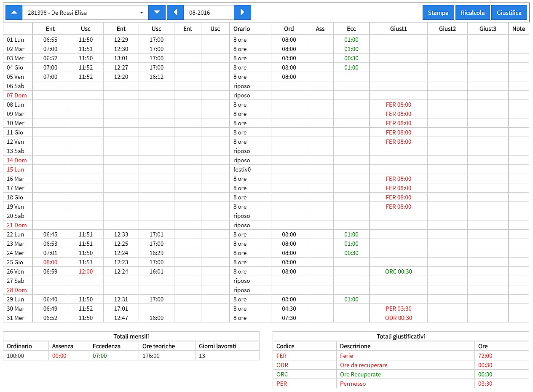The height and width of the screenshot is (392, 533).
Task: Click excess 00:30 on 24 Mer
Action: pyautogui.click(x=351, y=253)
